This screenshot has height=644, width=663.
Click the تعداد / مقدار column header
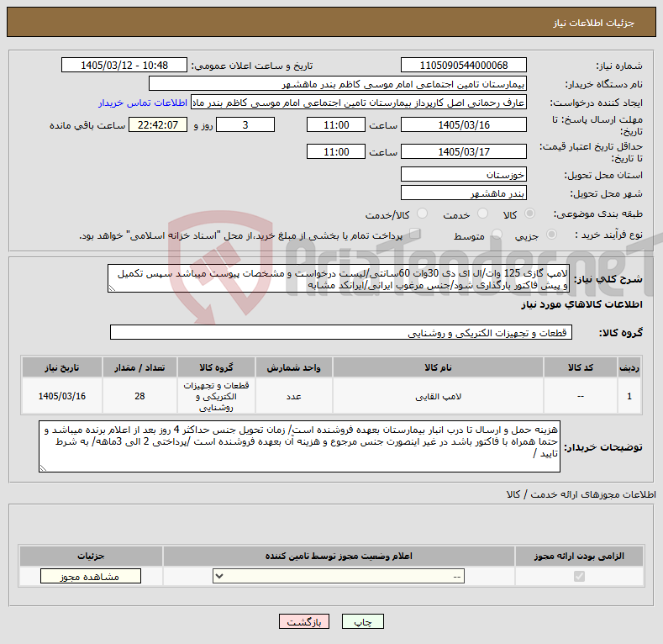coord(139,367)
